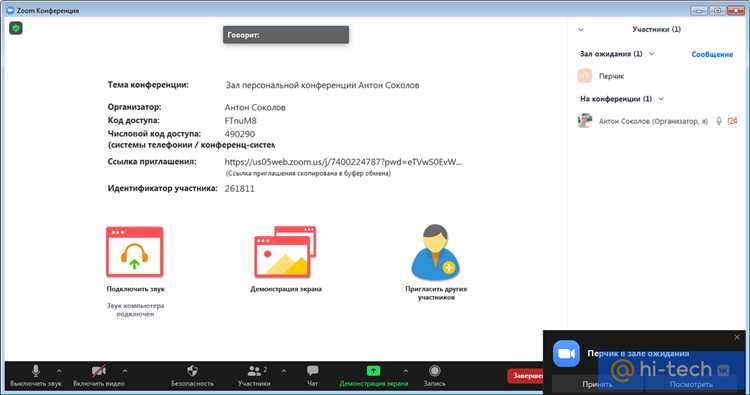Click Перчик's avatar in waiting room
The image size is (750, 395).
coord(585,76)
